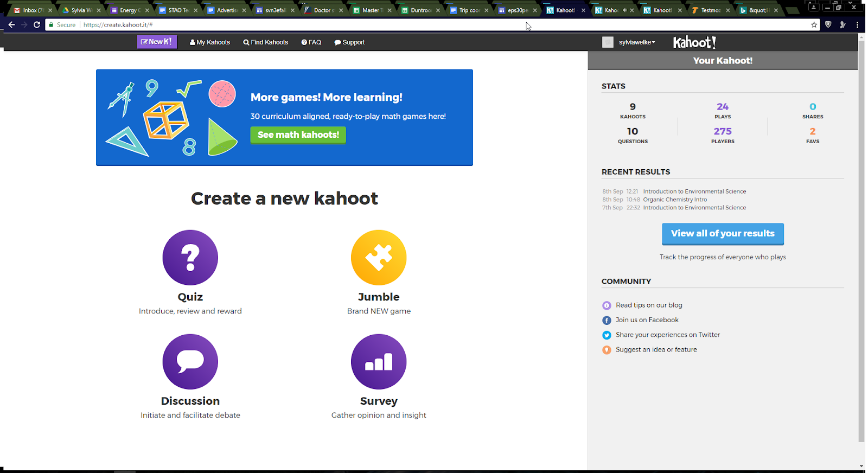Click the purple New K! button
The height and width of the screenshot is (473, 868).
(x=157, y=42)
